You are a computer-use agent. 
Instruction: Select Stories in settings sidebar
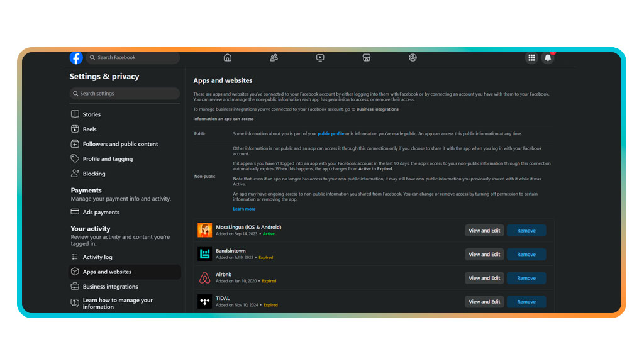tap(91, 114)
